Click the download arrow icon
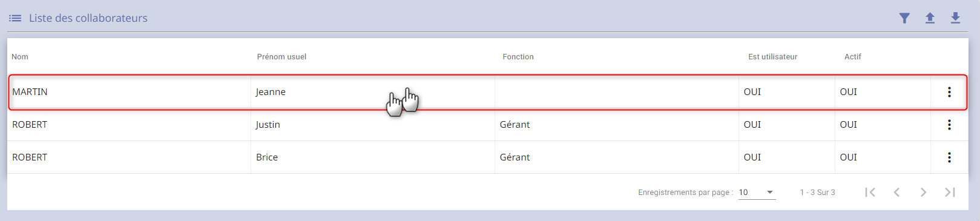 point(955,18)
